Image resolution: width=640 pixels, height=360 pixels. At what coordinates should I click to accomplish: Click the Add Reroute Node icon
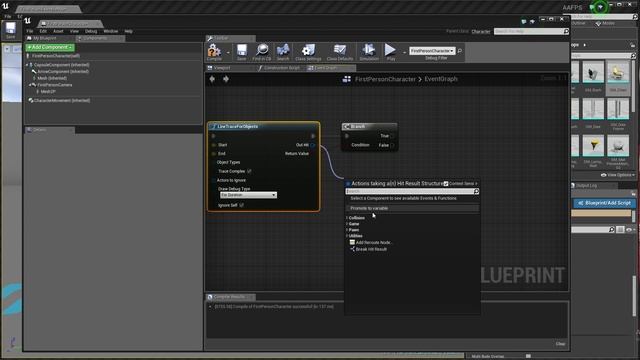tap(352, 242)
